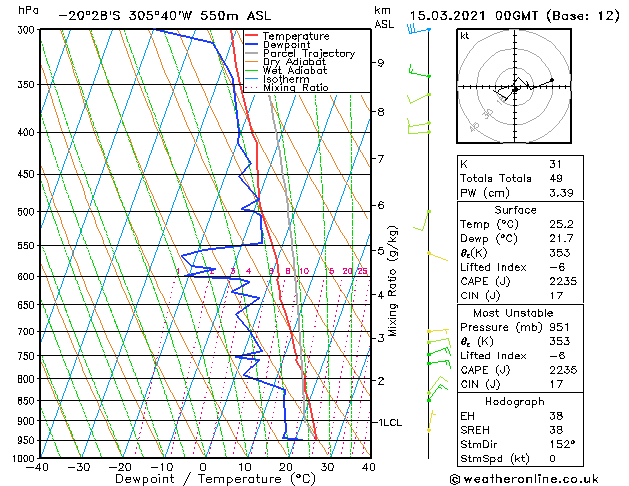
Task: Click the '40' temperature axis label
Action: pyautogui.click(x=368, y=467)
